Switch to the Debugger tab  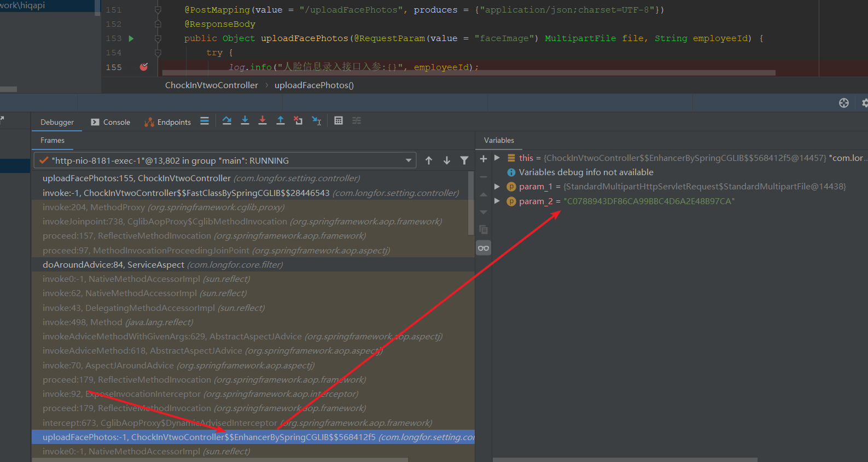(x=57, y=122)
